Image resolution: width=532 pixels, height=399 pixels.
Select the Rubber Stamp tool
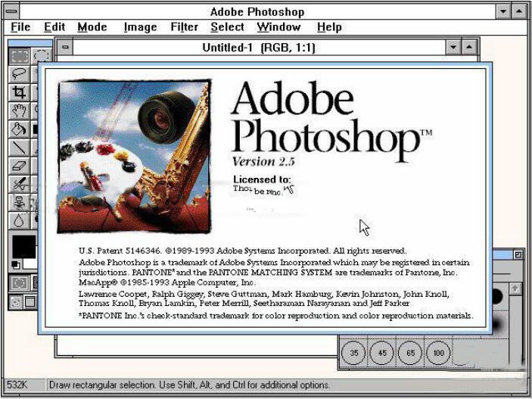coord(20,202)
